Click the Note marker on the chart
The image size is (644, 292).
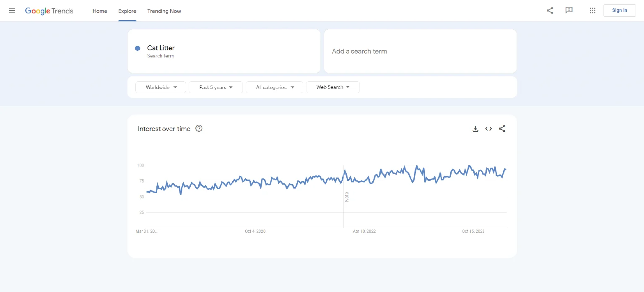coord(347,196)
